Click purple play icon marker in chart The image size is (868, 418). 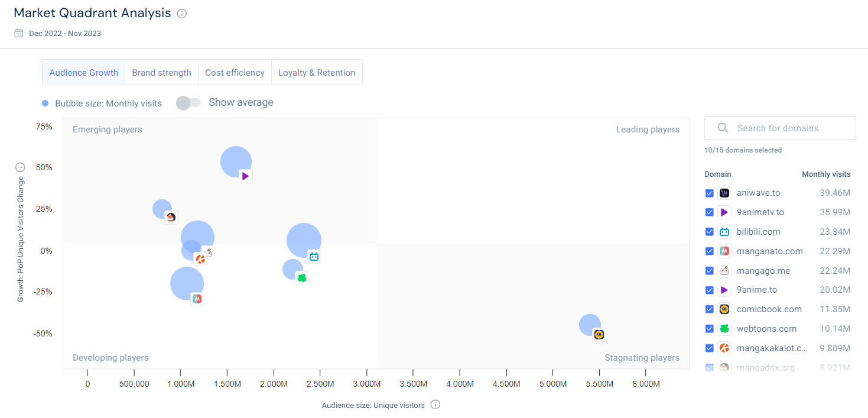[246, 176]
